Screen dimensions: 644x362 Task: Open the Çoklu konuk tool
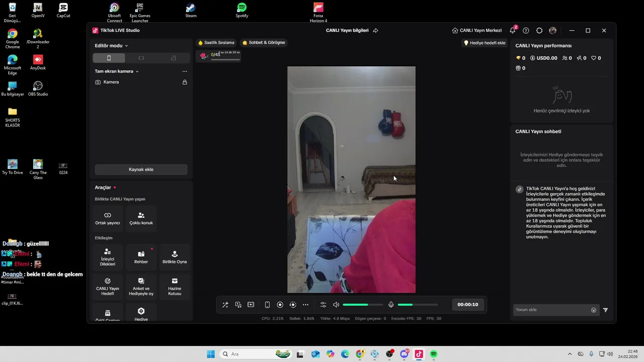click(x=141, y=219)
